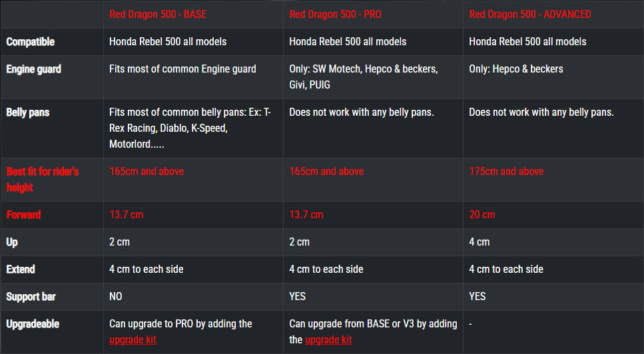Click the Best fit for rider's height label
Screen dimensions: 644x354
43,179
